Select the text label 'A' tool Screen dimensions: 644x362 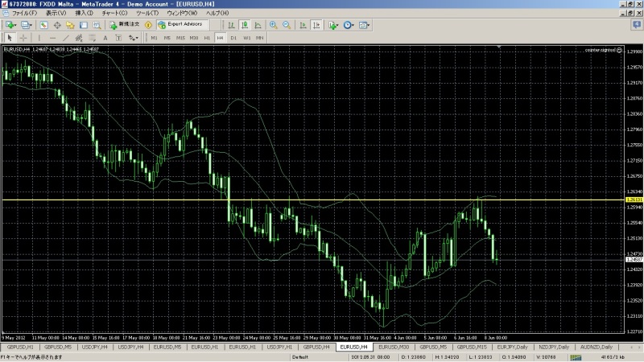tap(105, 38)
